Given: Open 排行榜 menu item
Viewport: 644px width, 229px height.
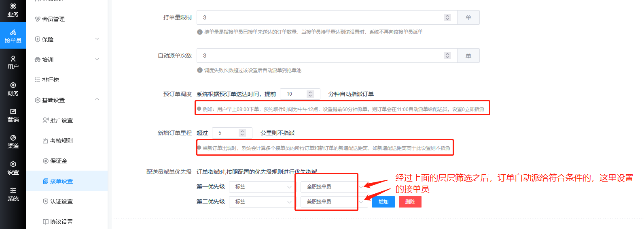Looking at the screenshot, I should coord(51,80).
